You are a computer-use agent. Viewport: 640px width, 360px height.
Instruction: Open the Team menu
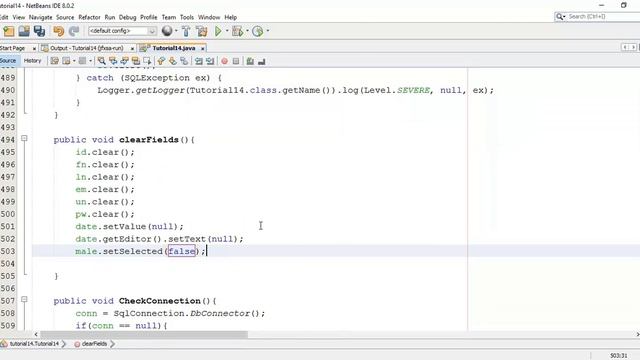tap(169, 17)
